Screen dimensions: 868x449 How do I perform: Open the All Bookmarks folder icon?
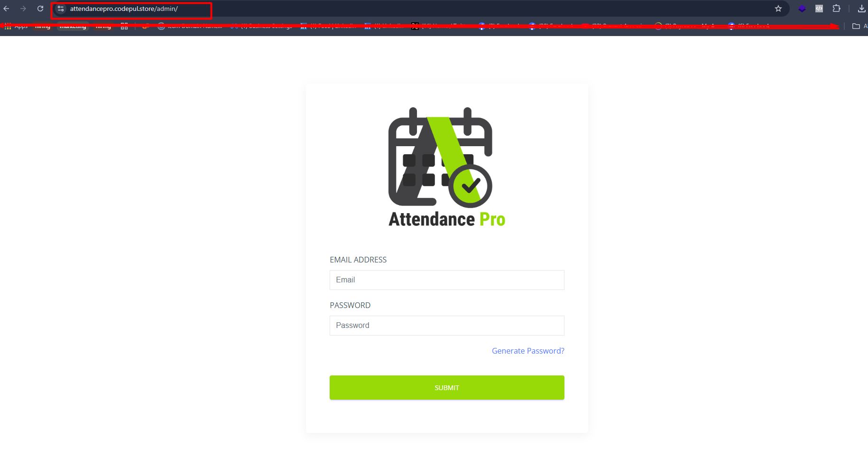(856, 26)
